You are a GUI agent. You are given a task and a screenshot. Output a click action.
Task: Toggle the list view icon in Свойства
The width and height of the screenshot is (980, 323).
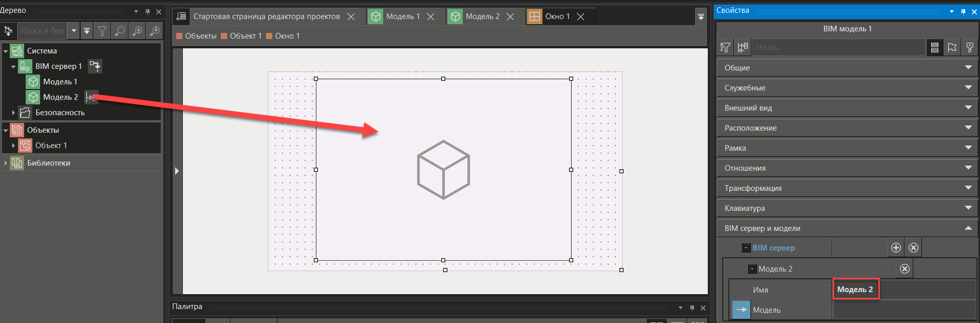[x=935, y=48]
